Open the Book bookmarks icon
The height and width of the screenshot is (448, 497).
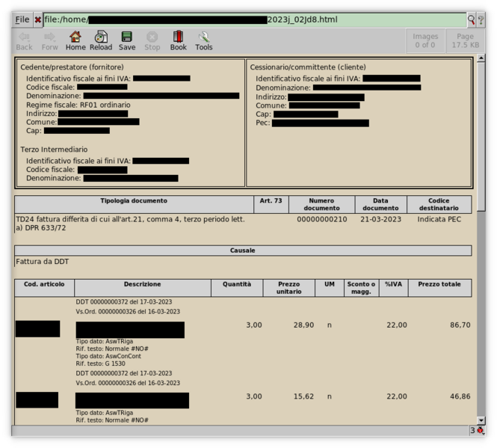coord(178,40)
